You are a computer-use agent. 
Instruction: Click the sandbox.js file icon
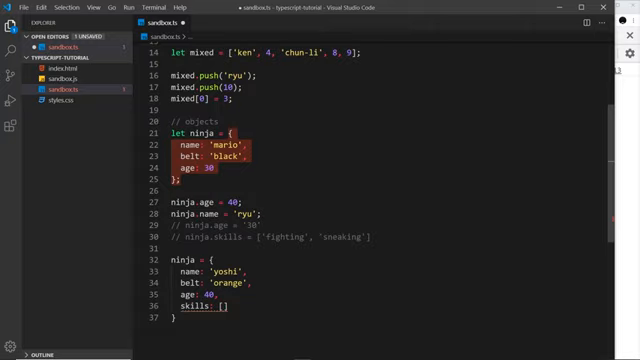click(x=42, y=79)
